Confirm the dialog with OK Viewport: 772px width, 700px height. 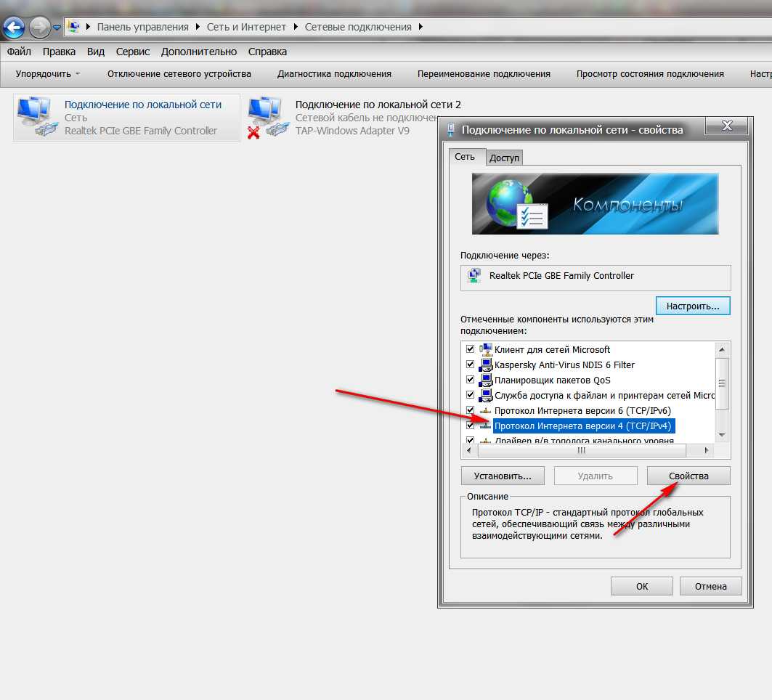point(642,586)
